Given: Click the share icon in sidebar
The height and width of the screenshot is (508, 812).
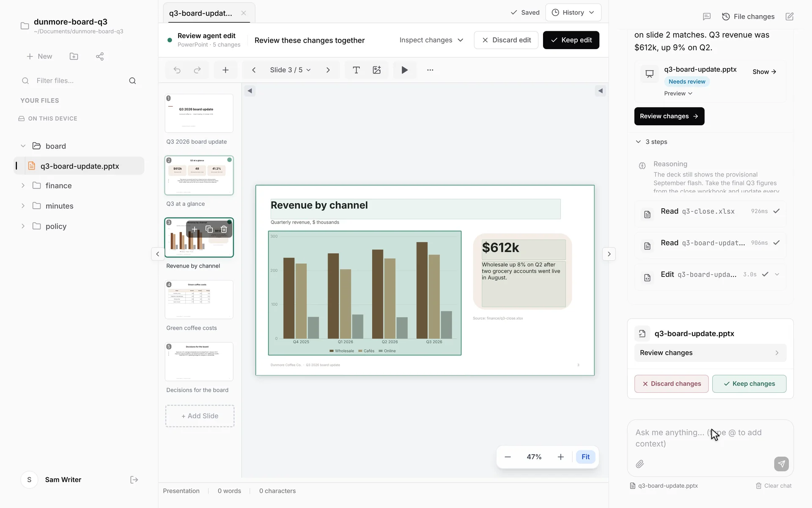Looking at the screenshot, I should coord(100,56).
